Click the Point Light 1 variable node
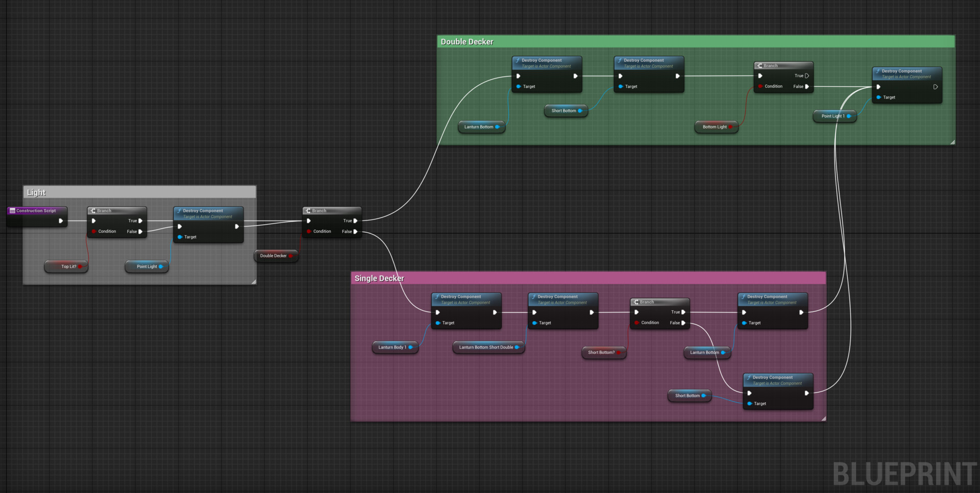 pyautogui.click(x=835, y=116)
